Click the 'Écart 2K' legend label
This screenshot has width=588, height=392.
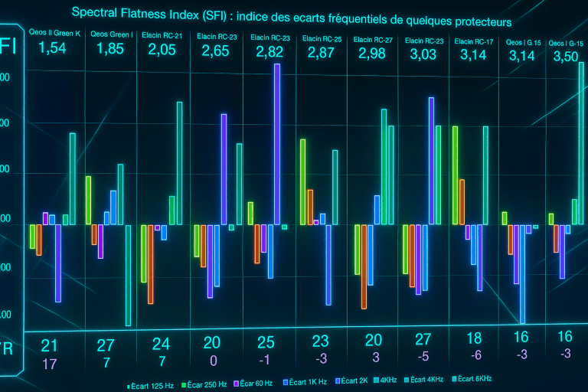click(354, 381)
